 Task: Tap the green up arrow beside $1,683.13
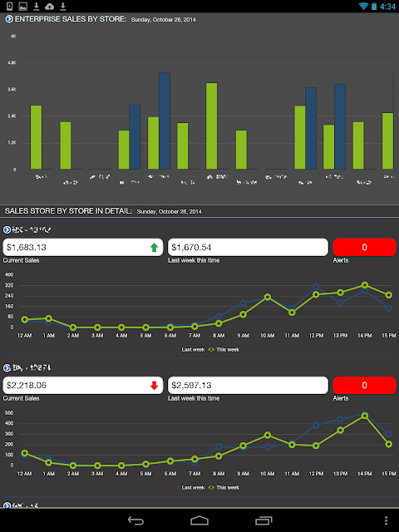point(154,248)
